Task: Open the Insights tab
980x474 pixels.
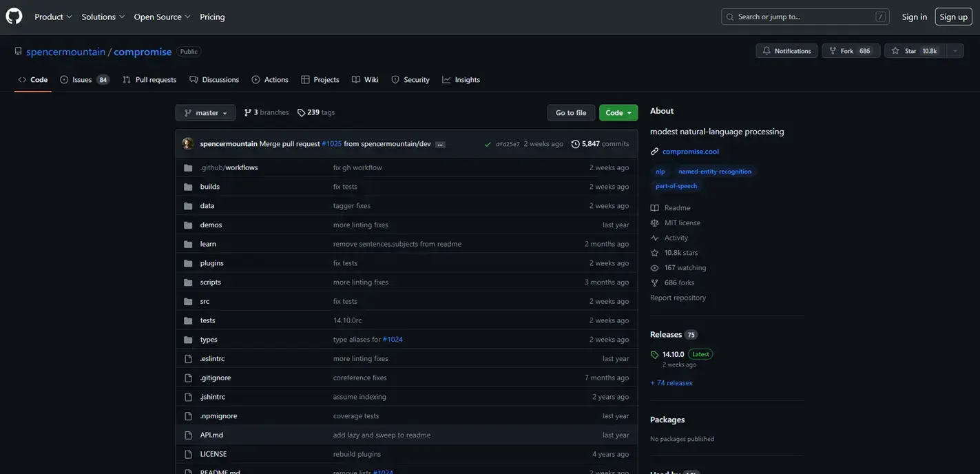Action: tap(461, 80)
